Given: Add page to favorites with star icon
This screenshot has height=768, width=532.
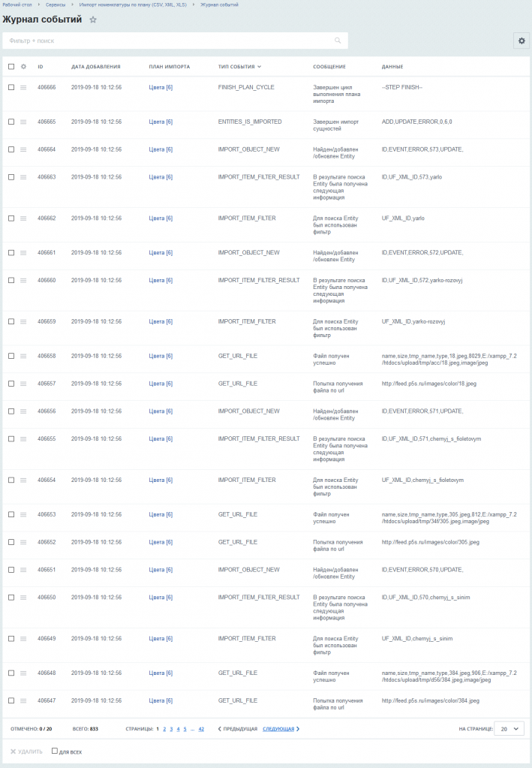Looking at the screenshot, I should click(x=93, y=20).
